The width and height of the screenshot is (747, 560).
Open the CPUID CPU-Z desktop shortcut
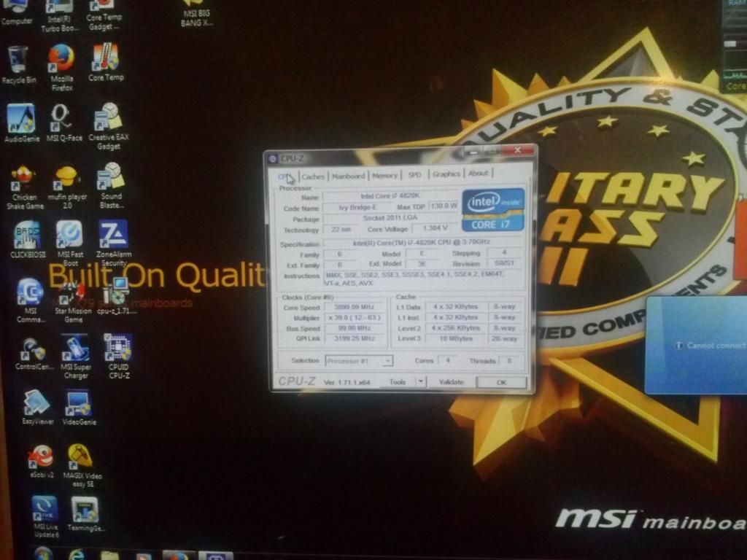click(x=118, y=356)
